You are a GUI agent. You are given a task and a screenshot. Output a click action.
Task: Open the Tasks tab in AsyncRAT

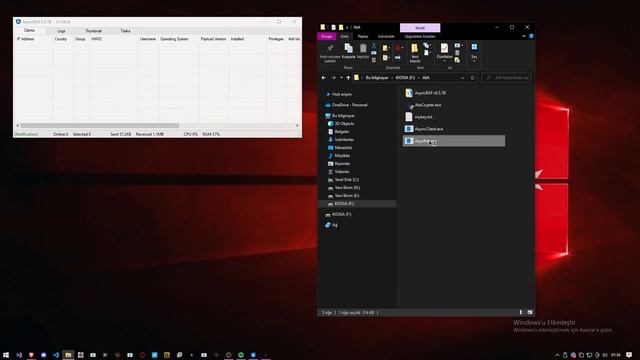click(125, 31)
